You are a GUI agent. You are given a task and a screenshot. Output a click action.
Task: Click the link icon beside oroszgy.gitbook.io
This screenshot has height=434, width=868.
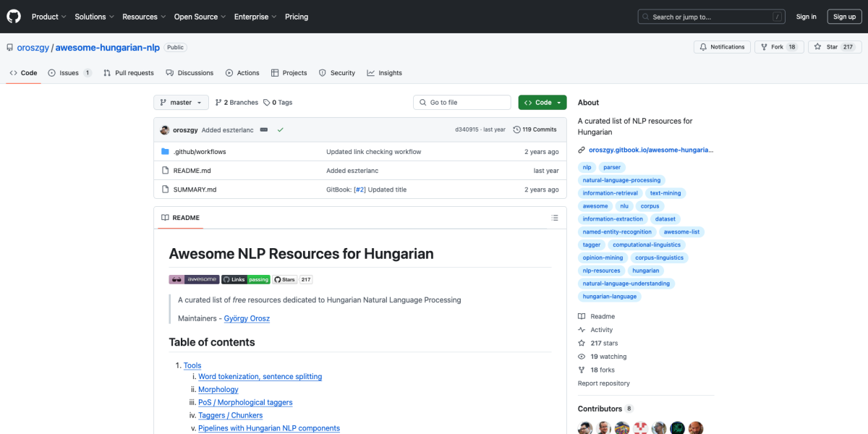pyautogui.click(x=581, y=150)
